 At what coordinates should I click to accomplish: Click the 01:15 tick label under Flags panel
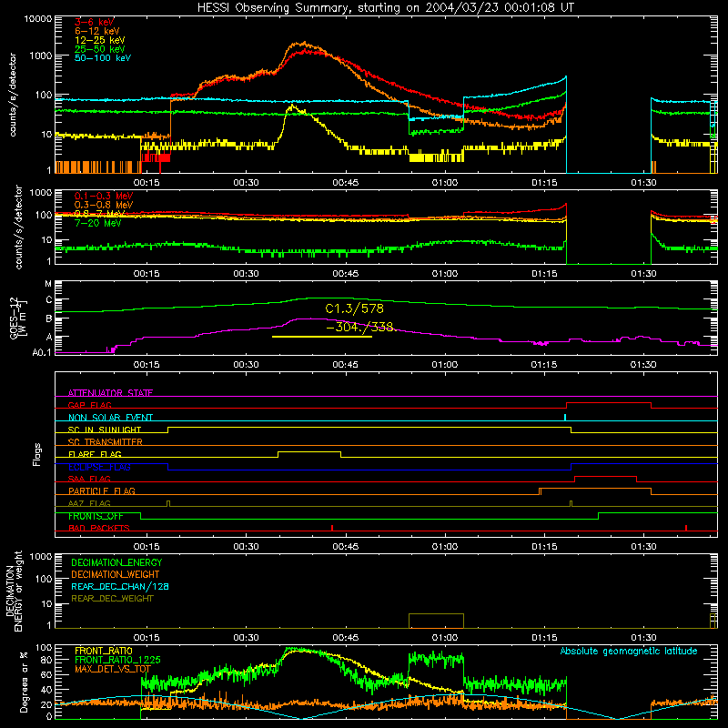544,547
